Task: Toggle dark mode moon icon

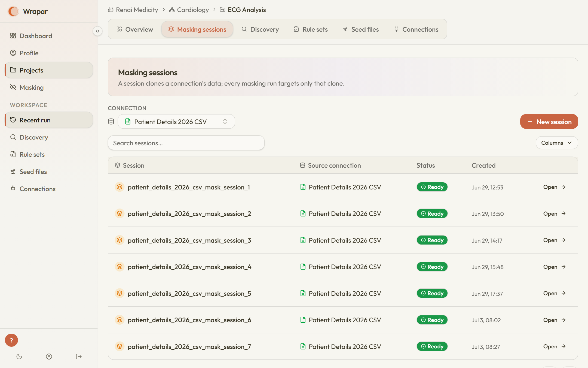Action: point(19,357)
